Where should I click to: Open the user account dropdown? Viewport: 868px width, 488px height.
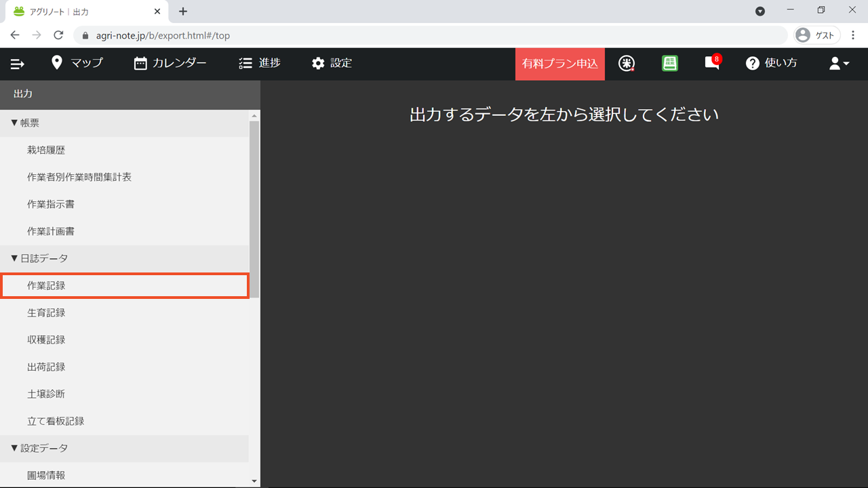[839, 64]
